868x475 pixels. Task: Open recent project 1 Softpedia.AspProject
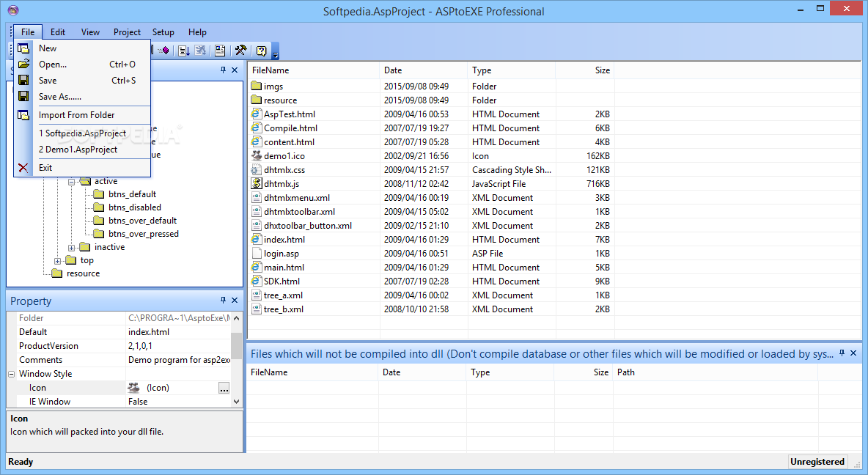(82, 133)
